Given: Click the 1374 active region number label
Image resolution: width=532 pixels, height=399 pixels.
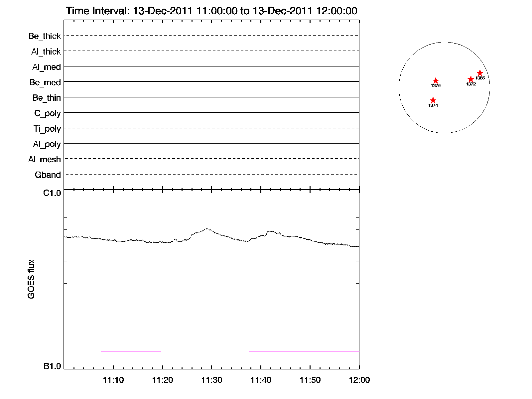Looking at the screenshot, I should click(433, 105).
